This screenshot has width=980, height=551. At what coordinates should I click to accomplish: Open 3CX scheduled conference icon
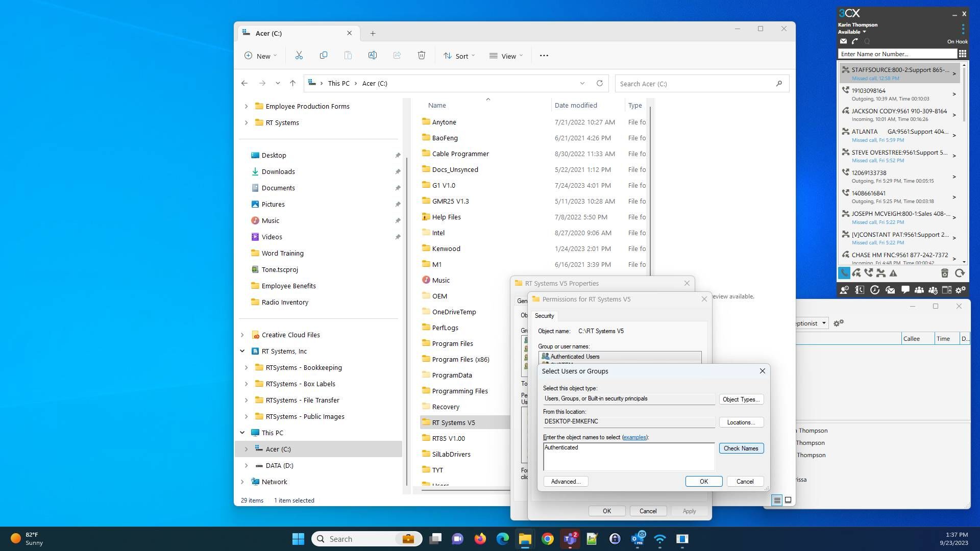click(933, 290)
